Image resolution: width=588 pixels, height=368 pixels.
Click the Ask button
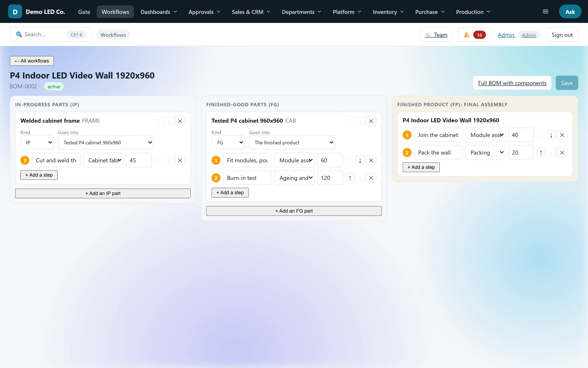pyautogui.click(x=570, y=12)
